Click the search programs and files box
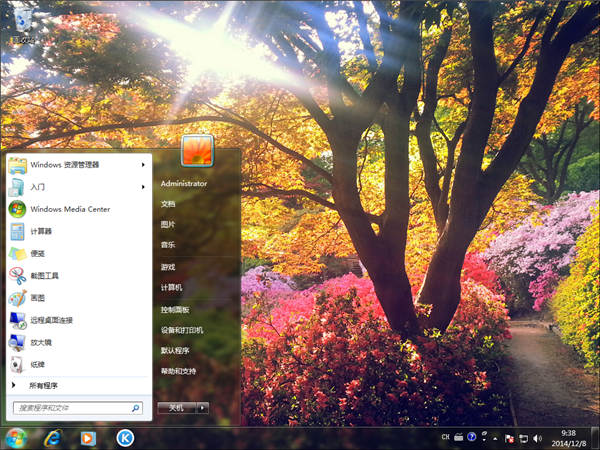The image size is (600, 450). tap(78, 408)
